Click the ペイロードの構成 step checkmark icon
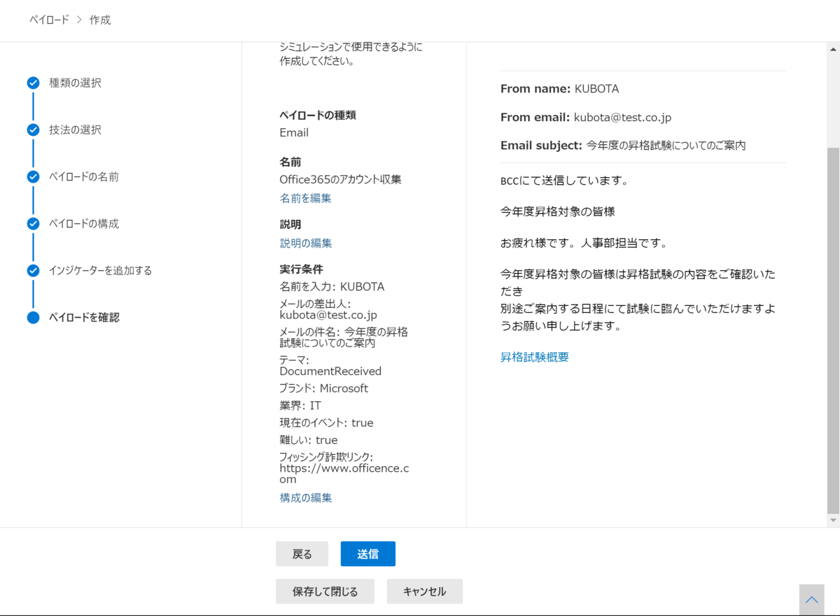The height and width of the screenshot is (616, 840). (x=33, y=223)
